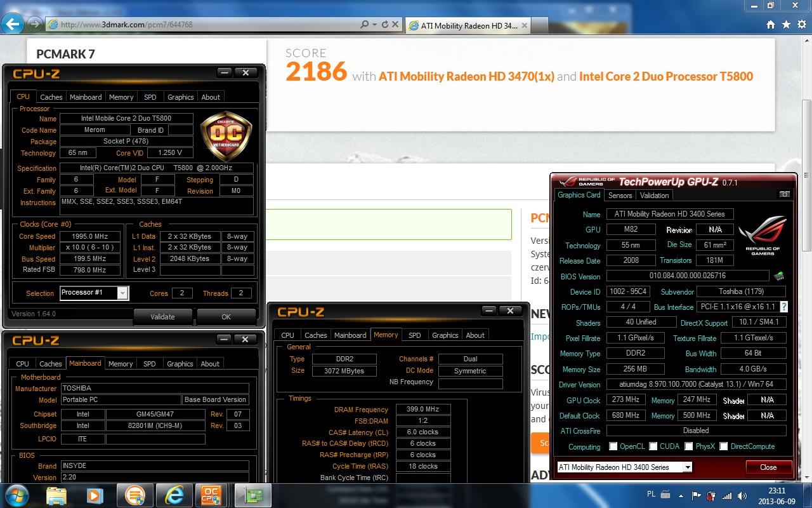Go back with the browser back arrow
The width and height of the screenshot is (812, 508).
pyautogui.click(x=12, y=25)
